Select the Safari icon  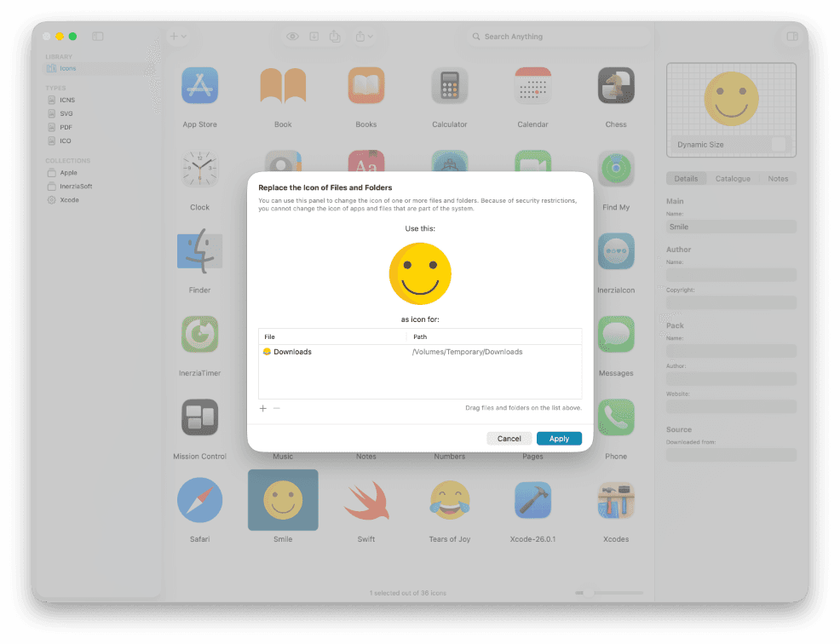(x=199, y=500)
